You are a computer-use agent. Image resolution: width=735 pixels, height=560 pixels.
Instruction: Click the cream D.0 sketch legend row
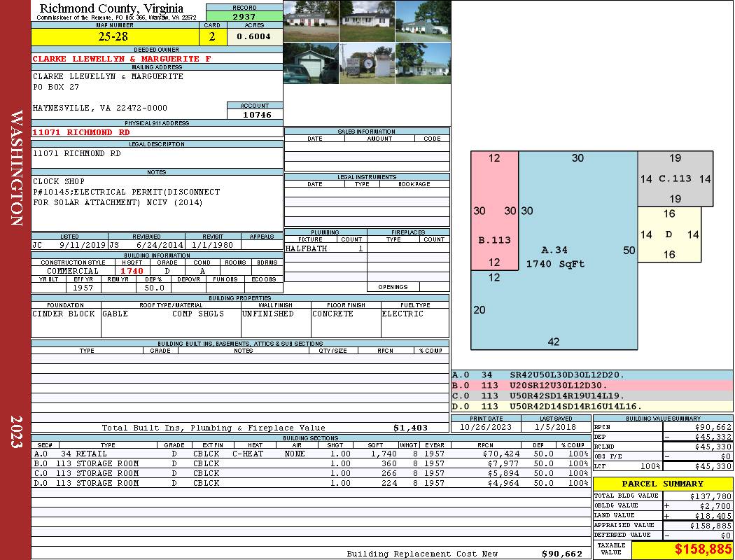coord(592,406)
